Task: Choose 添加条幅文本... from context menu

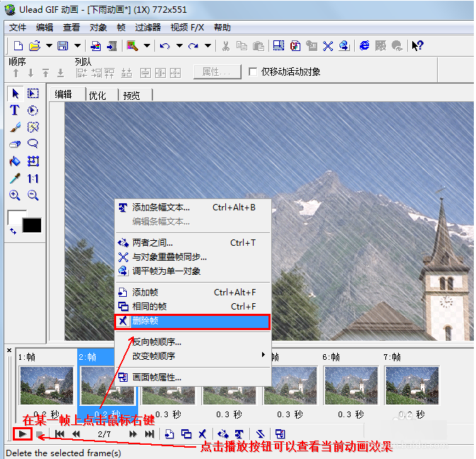Action: click(193, 208)
